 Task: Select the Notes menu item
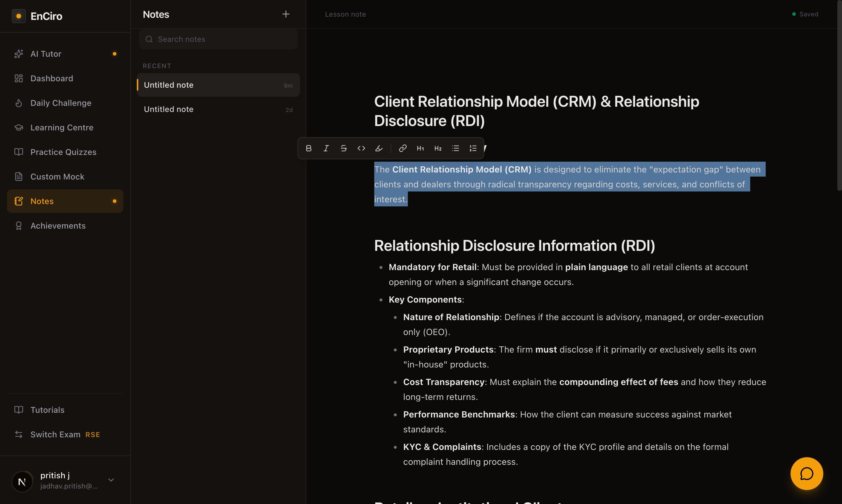tap(65, 201)
